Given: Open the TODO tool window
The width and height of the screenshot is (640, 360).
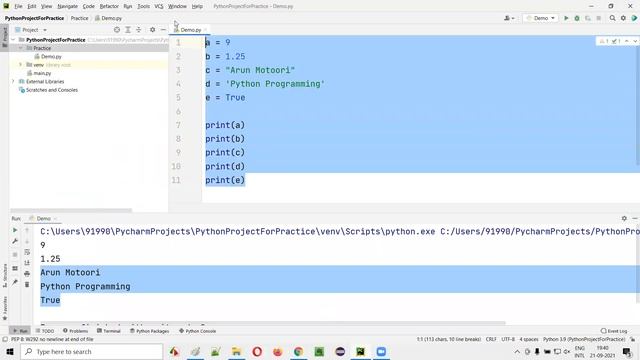Looking at the screenshot, I should click(x=45, y=331).
